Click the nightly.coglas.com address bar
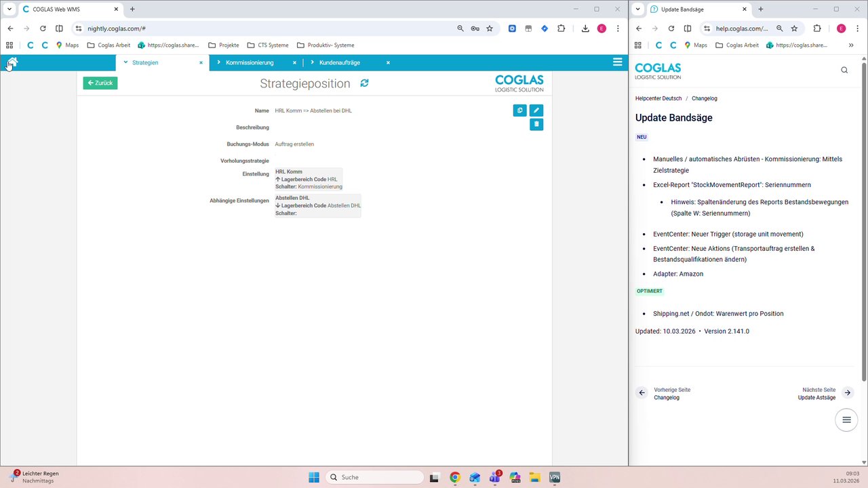 264,28
